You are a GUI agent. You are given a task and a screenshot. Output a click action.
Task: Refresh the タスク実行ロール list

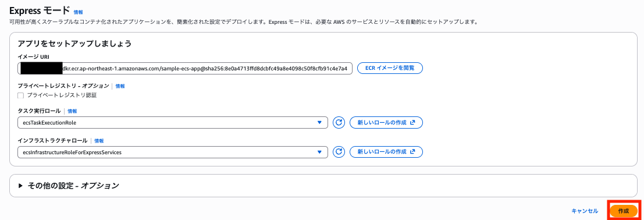[x=339, y=123]
